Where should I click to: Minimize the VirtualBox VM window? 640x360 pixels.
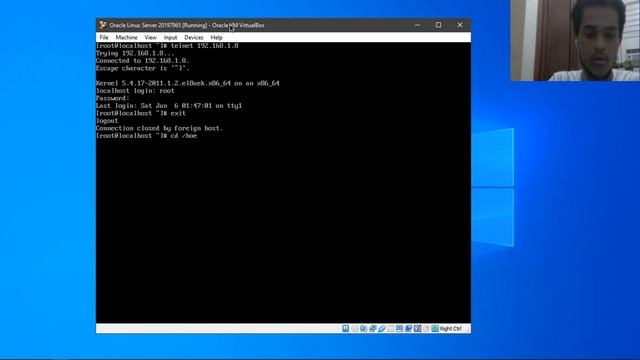tap(417, 25)
